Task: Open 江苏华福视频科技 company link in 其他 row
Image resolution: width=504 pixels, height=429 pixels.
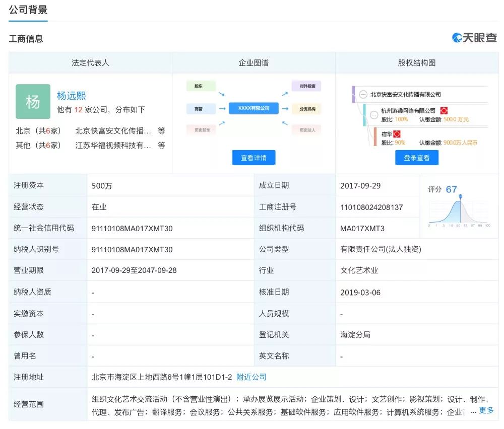Action: pyautogui.click(x=113, y=146)
